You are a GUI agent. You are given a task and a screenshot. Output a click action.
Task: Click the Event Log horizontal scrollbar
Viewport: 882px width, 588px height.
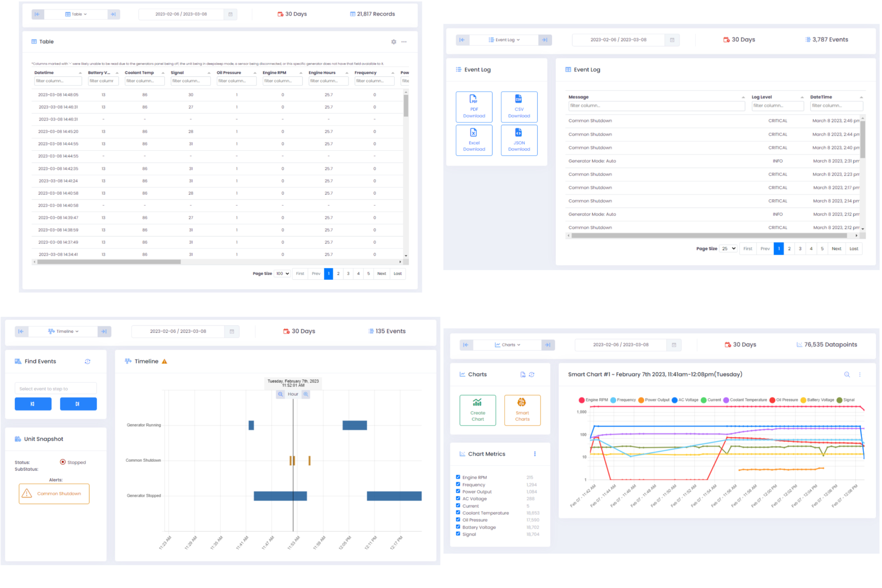(x=709, y=236)
